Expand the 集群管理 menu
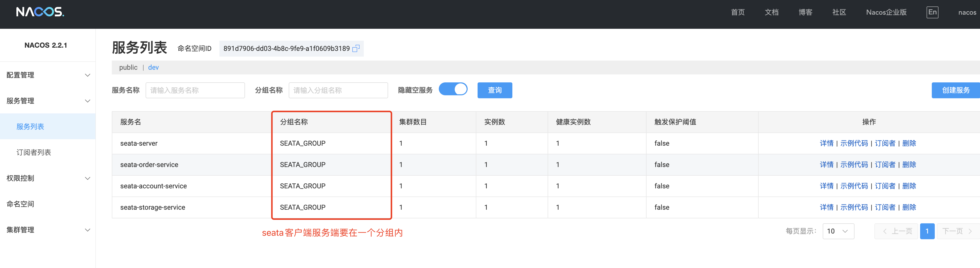The height and width of the screenshot is (268, 980). coord(47,230)
